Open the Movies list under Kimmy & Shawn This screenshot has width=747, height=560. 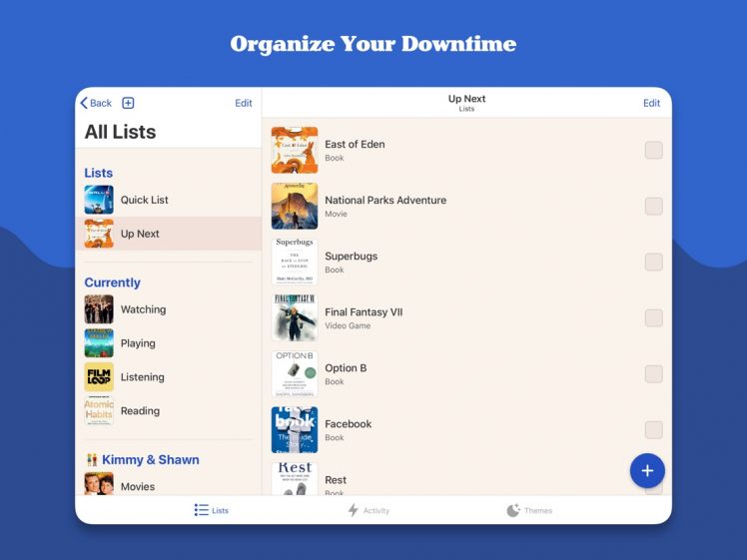coord(137,486)
